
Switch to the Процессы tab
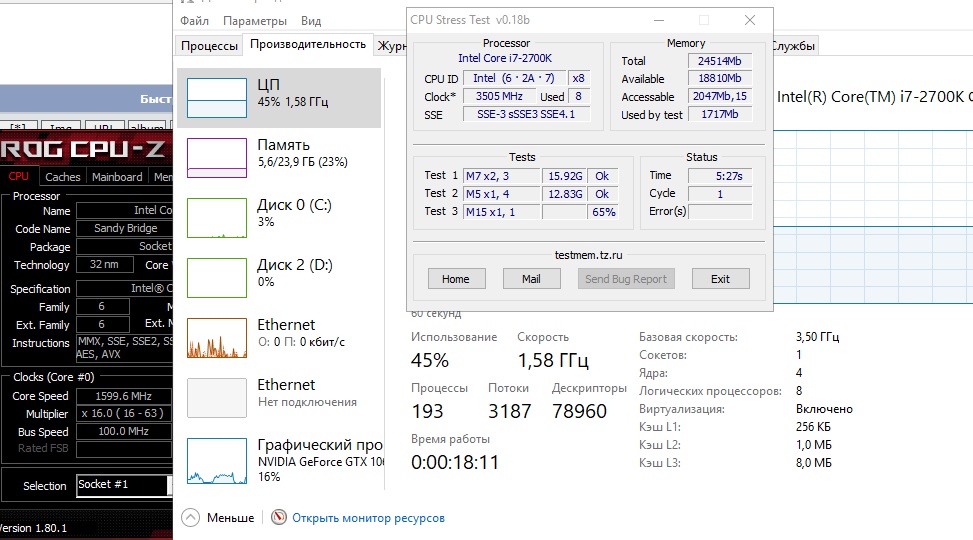(x=210, y=46)
